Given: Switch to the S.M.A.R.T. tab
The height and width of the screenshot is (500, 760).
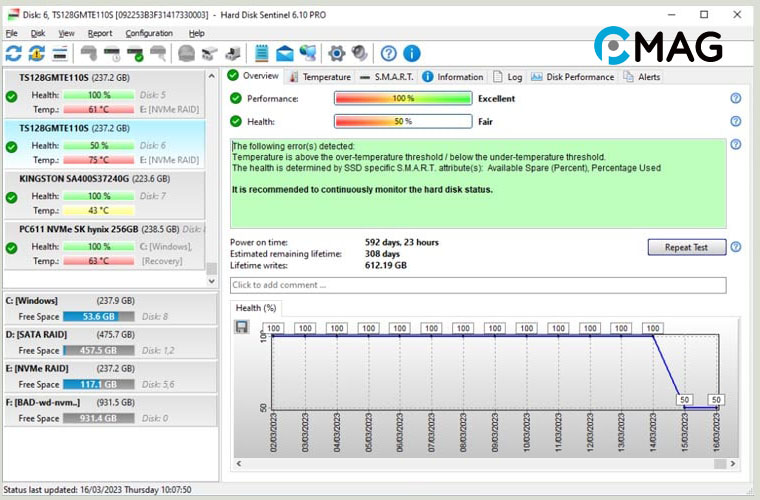Looking at the screenshot, I should coord(387,77).
